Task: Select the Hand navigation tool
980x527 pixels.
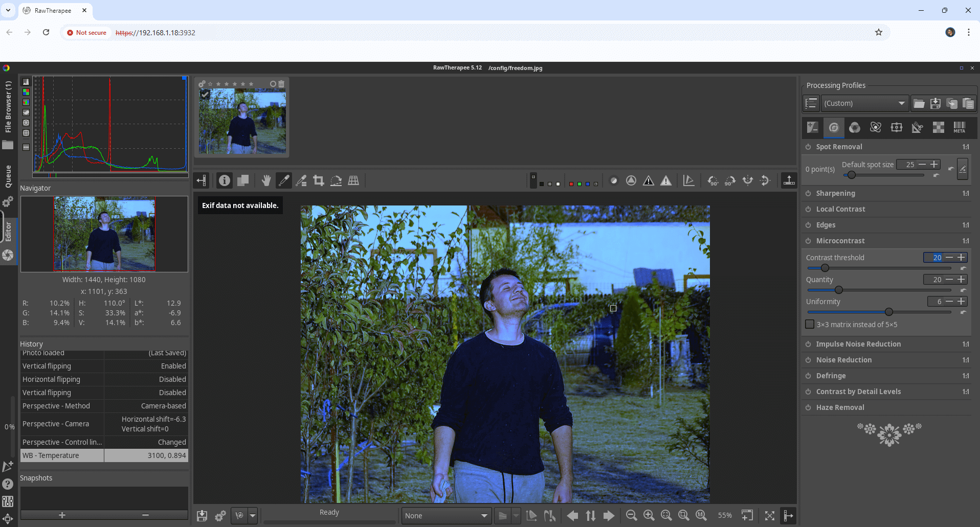Action: click(x=266, y=180)
